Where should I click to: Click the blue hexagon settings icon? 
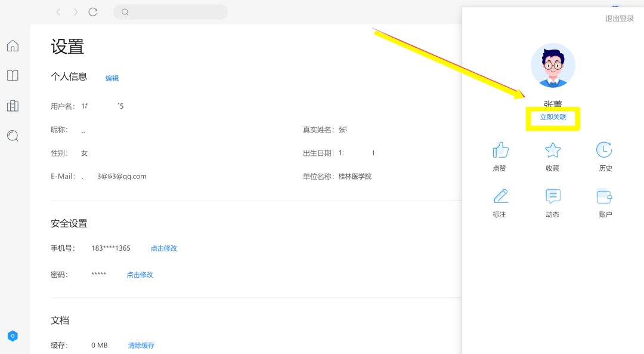pos(13,336)
